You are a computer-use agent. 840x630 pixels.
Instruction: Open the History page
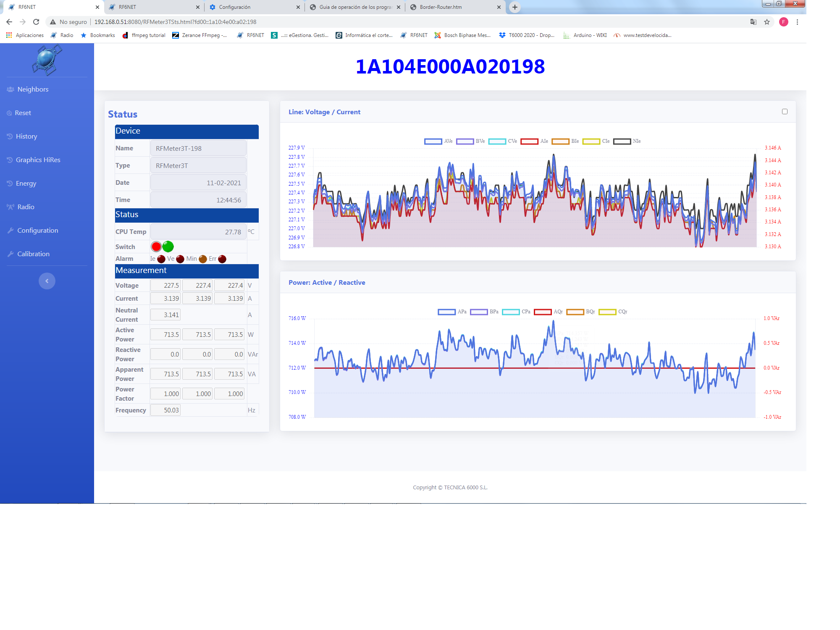tap(26, 136)
